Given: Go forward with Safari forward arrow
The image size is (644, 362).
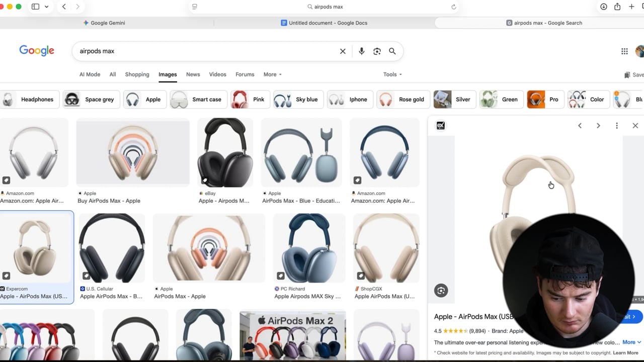Looking at the screenshot, I should point(77,7).
